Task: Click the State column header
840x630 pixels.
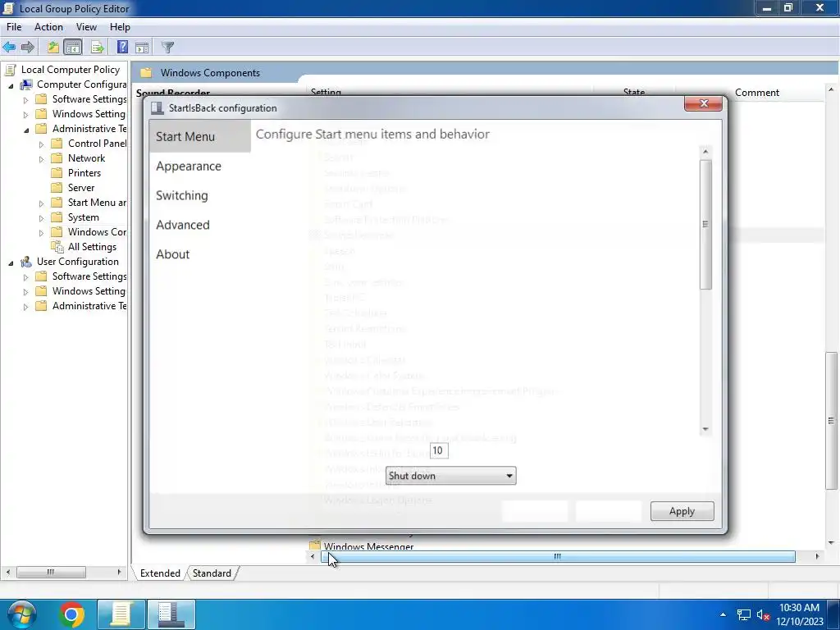Action: [x=634, y=93]
